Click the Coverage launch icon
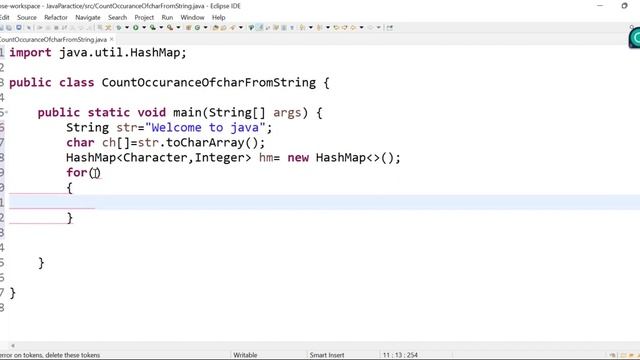This screenshot has width=640, height=360. (153, 28)
